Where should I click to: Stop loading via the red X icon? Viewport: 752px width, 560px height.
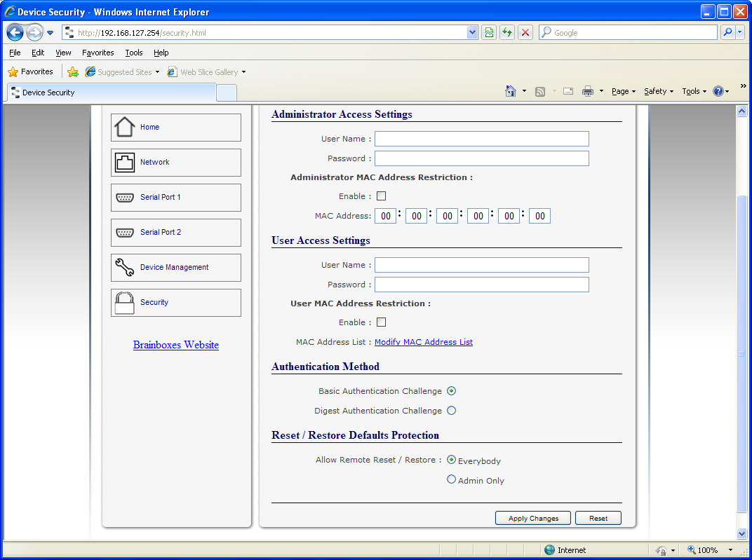[525, 32]
